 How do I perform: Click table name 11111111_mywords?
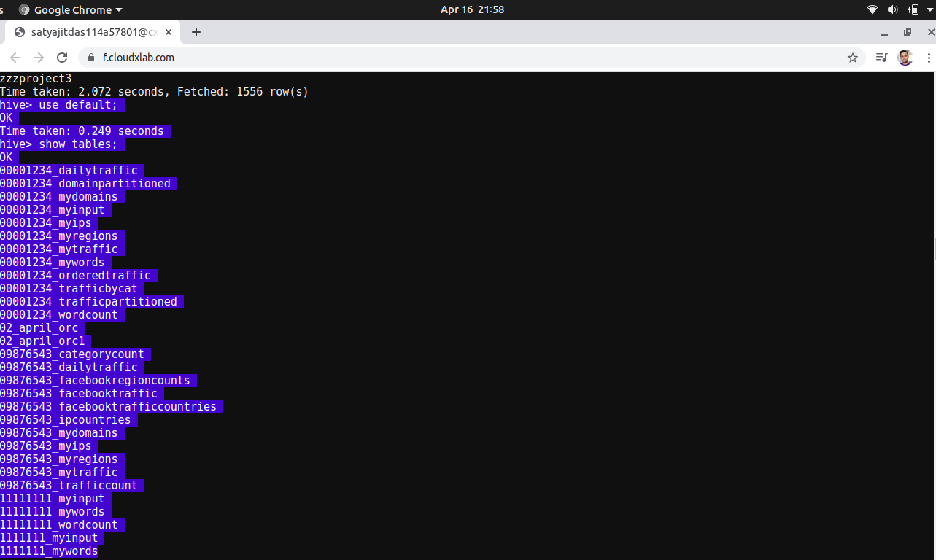pos(53,512)
